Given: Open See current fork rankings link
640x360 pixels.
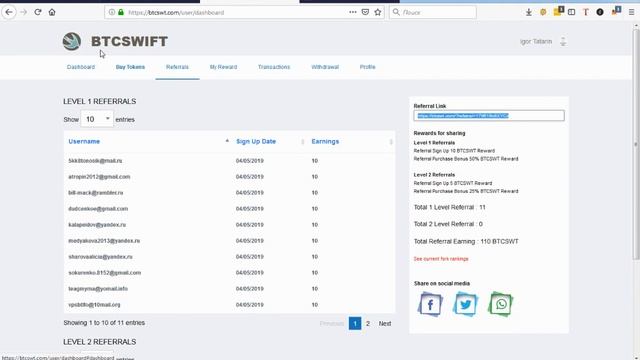Looking at the screenshot, I should click(x=441, y=259).
